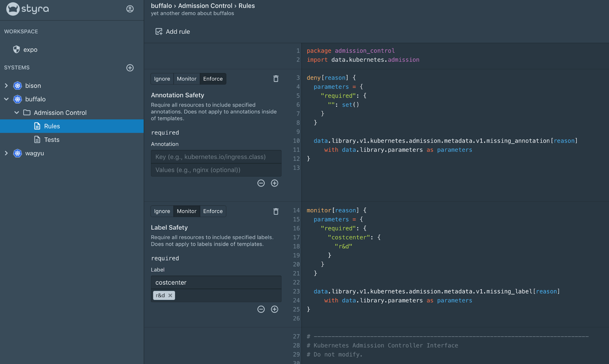The width and height of the screenshot is (609, 364).
Task: Click the bison Kubernetes system icon
Action: 18,86
